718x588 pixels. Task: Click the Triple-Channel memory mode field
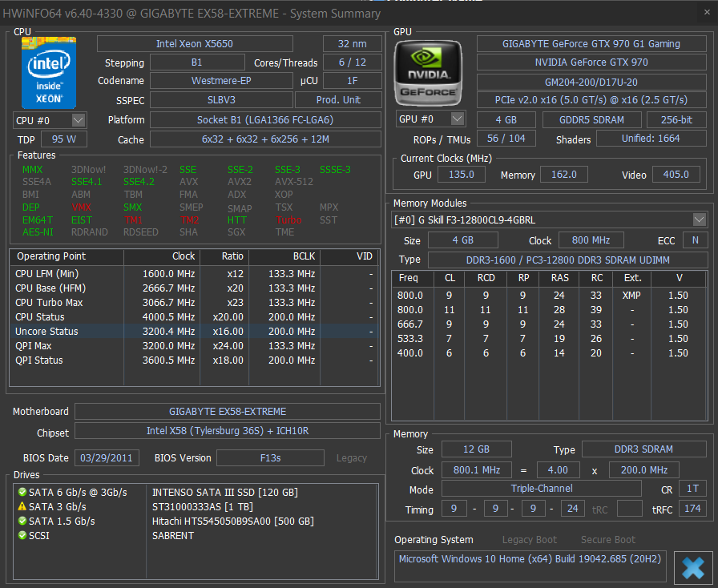[x=541, y=489]
